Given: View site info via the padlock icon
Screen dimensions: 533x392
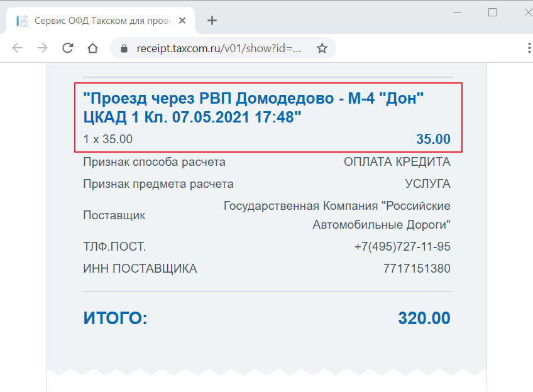Looking at the screenshot, I should pos(124,48).
